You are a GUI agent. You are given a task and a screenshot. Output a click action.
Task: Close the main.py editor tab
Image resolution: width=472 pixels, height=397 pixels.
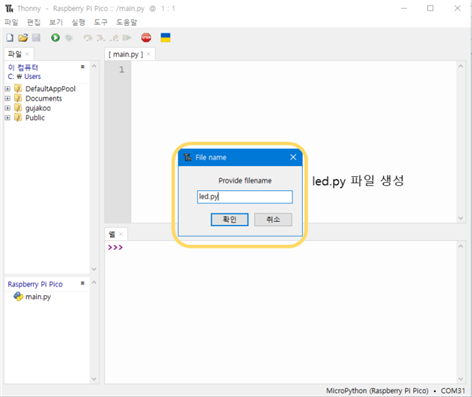(x=149, y=54)
